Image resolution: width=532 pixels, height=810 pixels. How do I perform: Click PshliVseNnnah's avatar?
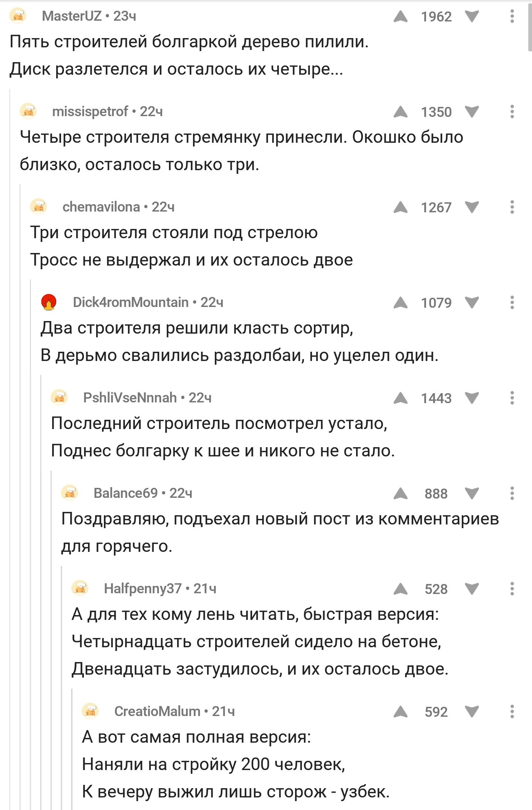[59, 398]
